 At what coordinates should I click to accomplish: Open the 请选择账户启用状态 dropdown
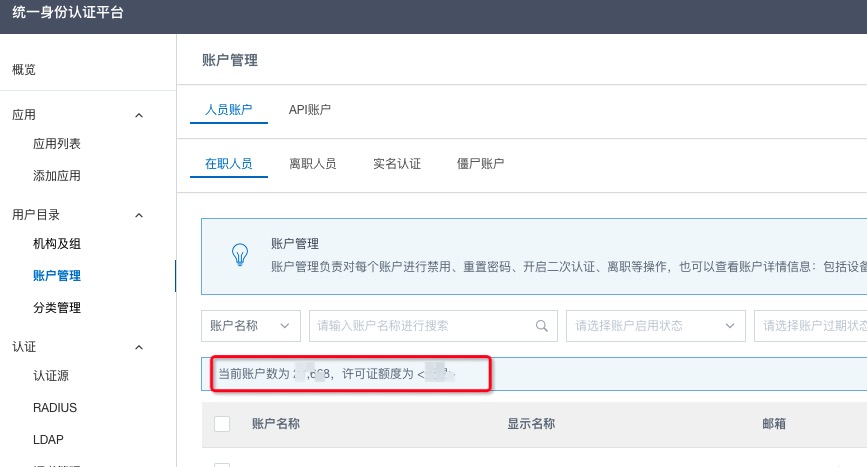click(x=655, y=325)
